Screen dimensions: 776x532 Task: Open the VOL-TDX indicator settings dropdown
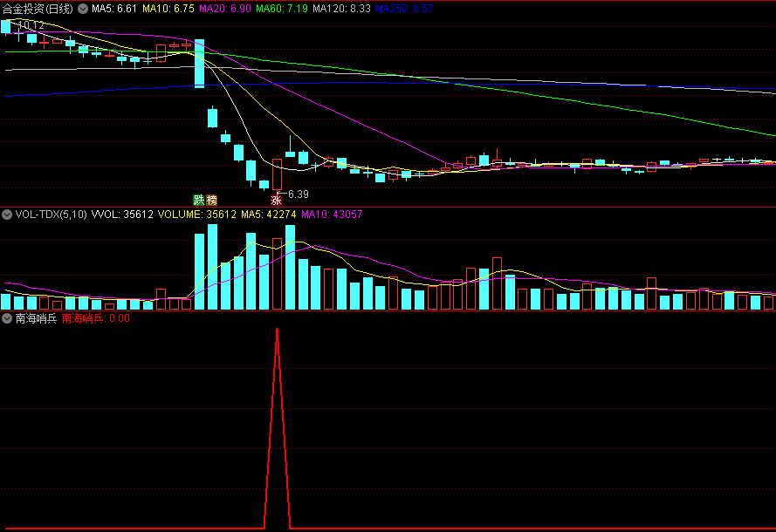(x=7, y=215)
